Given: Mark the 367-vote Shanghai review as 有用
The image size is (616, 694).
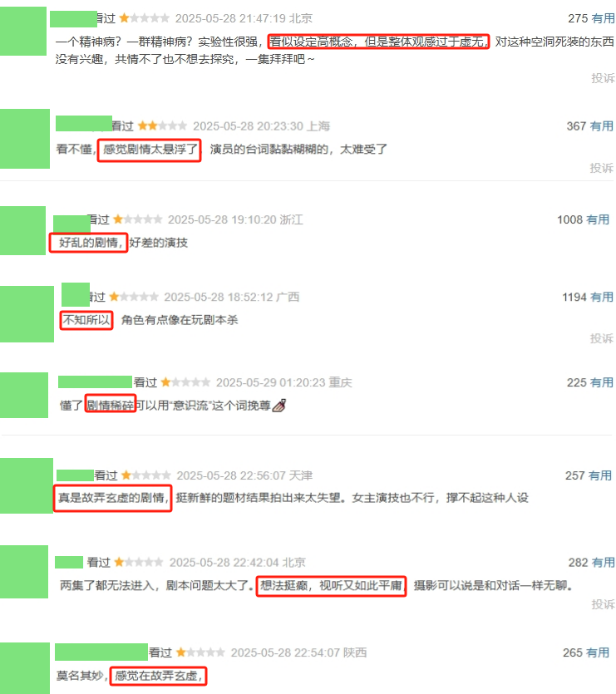Looking at the screenshot, I should [x=601, y=126].
